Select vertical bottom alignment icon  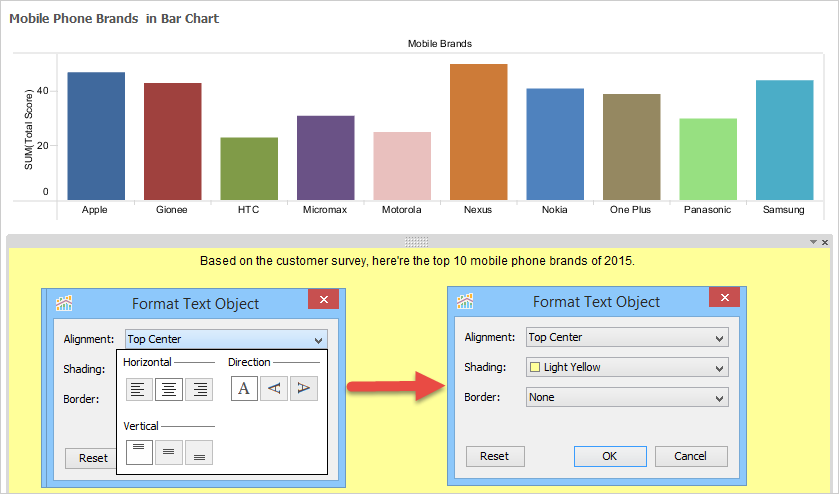[199, 452]
